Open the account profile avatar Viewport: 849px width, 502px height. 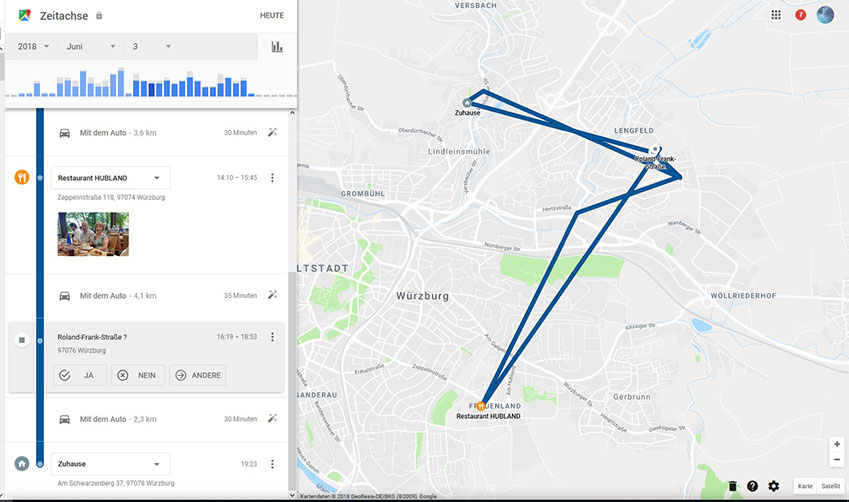coord(825,15)
